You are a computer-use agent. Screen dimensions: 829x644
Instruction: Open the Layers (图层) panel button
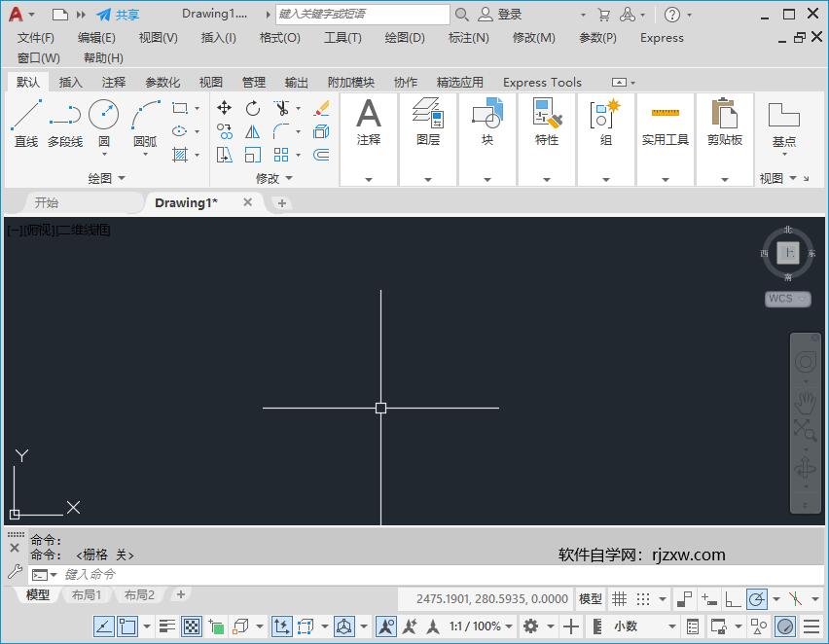428,139
